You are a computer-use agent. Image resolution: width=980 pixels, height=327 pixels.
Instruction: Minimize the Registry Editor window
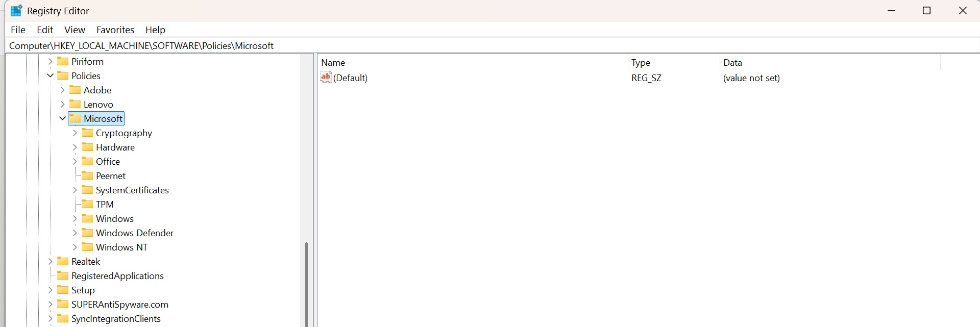click(892, 11)
